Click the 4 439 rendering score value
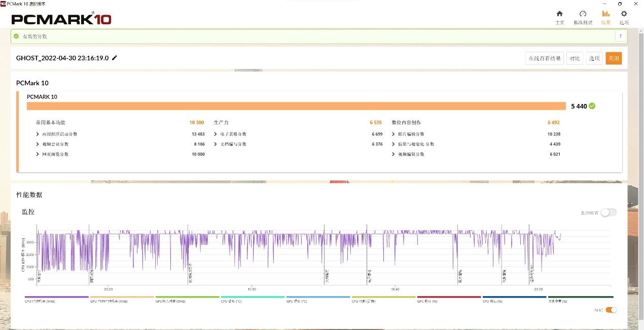644x330 pixels. pyautogui.click(x=555, y=144)
